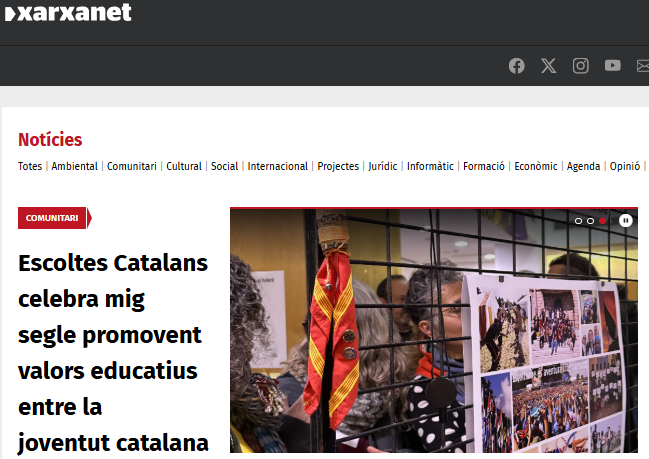649x459 pixels.
Task: Select the Jurídic category link
Action: click(383, 166)
